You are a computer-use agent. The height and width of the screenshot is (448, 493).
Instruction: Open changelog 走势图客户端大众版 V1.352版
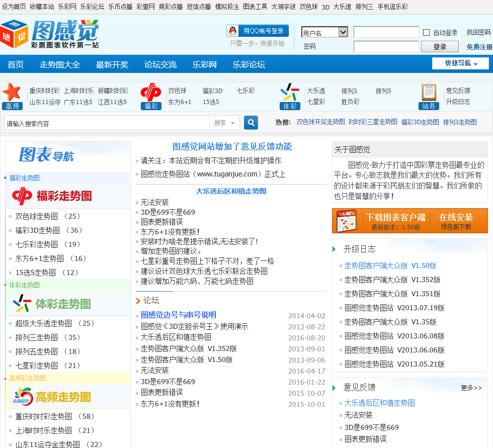(x=392, y=280)
